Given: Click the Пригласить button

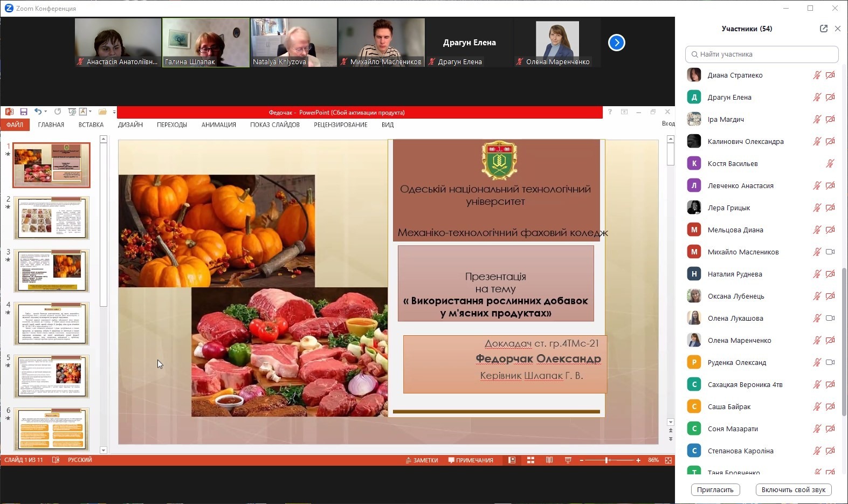Looking at the screenshot, I should coord(715,489).
